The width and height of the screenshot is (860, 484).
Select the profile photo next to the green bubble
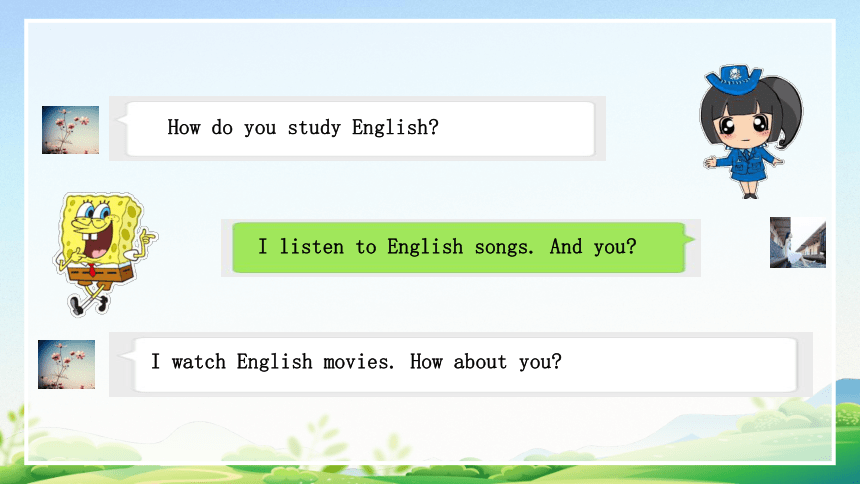[x=797, y=242]
